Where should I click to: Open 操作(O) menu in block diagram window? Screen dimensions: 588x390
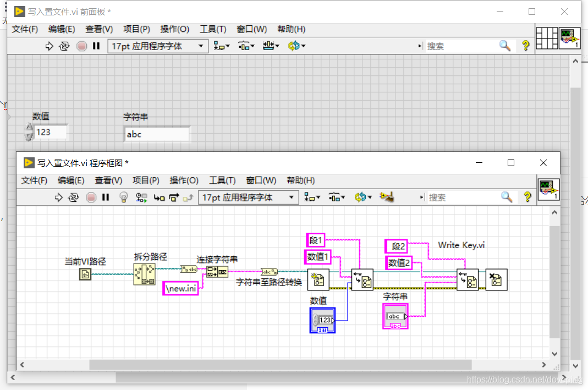pyautogui.click(x=184, y=180)
